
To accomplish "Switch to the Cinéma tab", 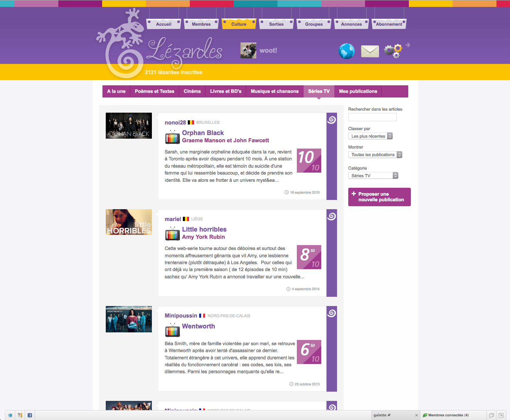I will point(192,91).
